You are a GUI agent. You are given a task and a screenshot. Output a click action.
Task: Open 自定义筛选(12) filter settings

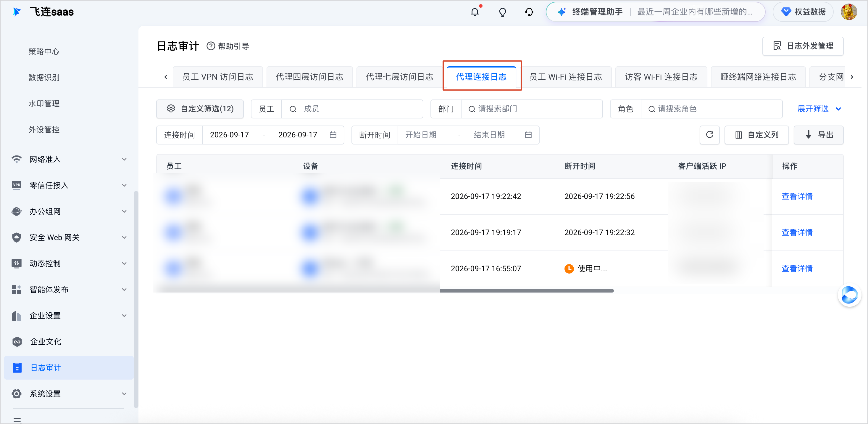[200, 109]
